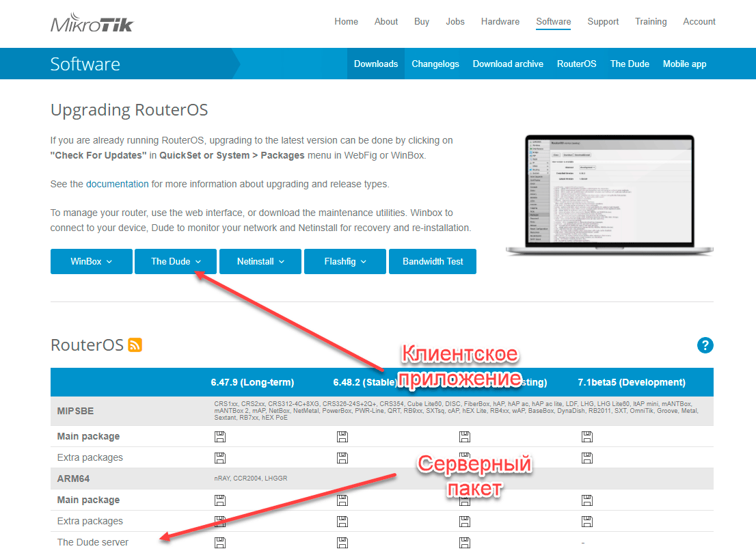Download ARM64 Extra packages 6.48.2 Stable
The height and width of the screenshot is (551, 756).
[x=342, y=522]
